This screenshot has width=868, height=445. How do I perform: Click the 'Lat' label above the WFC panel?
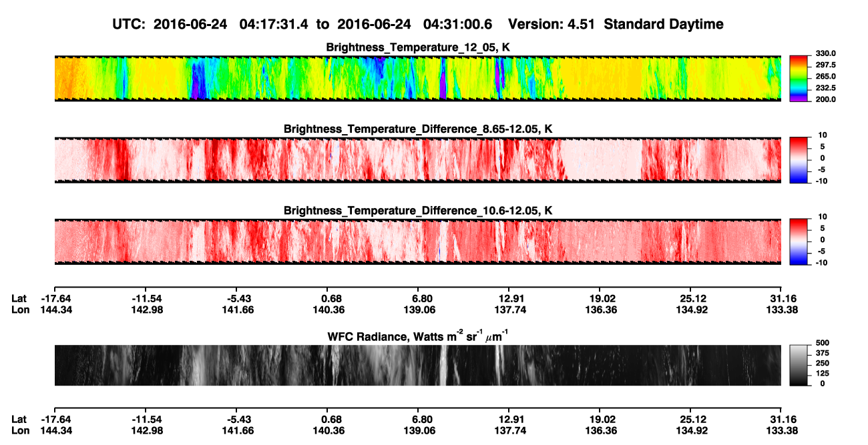click(x=19, y=298)
